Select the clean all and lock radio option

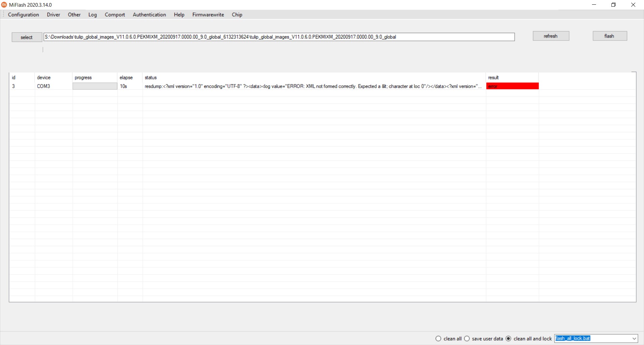tap(529, 339)
